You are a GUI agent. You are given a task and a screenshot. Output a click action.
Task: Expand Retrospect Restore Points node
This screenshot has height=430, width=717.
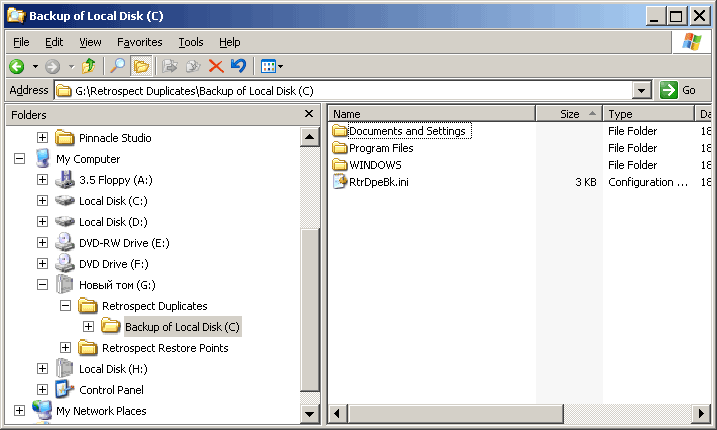point(65,348)
